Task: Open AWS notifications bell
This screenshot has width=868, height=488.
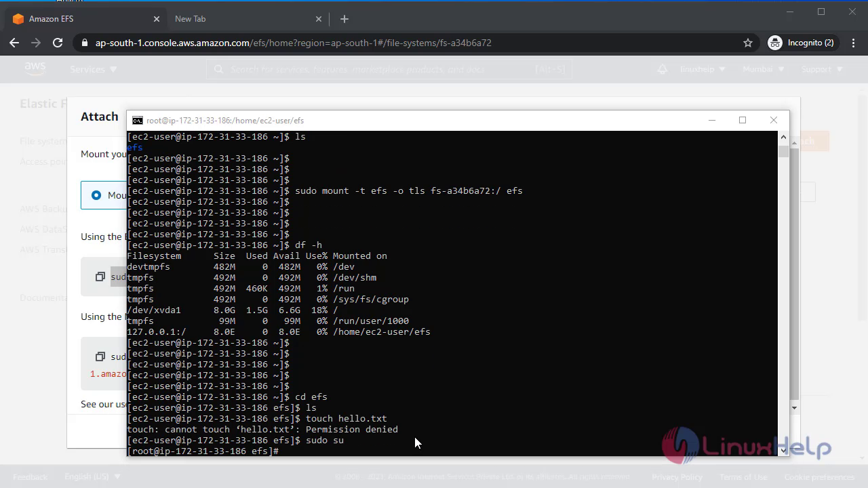Action: click(x=663, y=69)
